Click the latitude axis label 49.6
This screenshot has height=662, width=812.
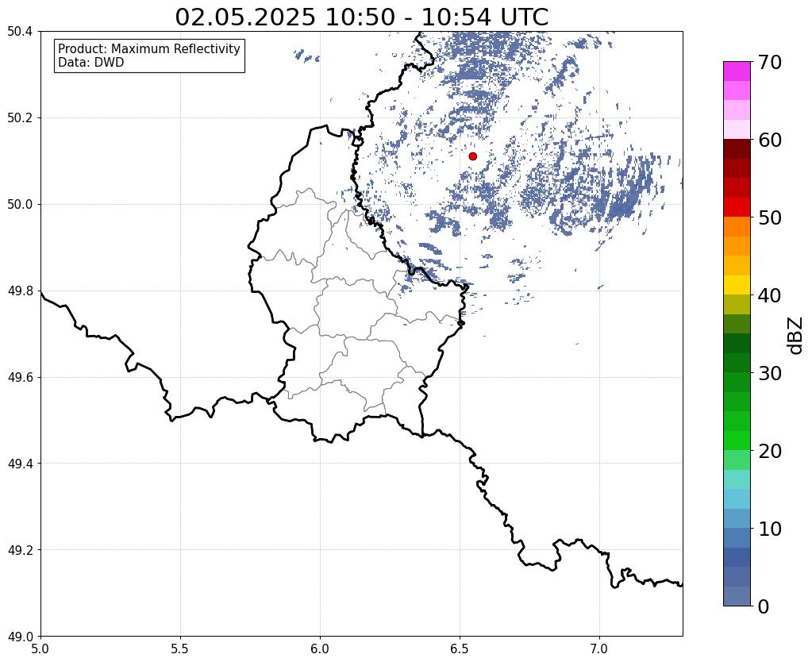[x=20, y=378]
